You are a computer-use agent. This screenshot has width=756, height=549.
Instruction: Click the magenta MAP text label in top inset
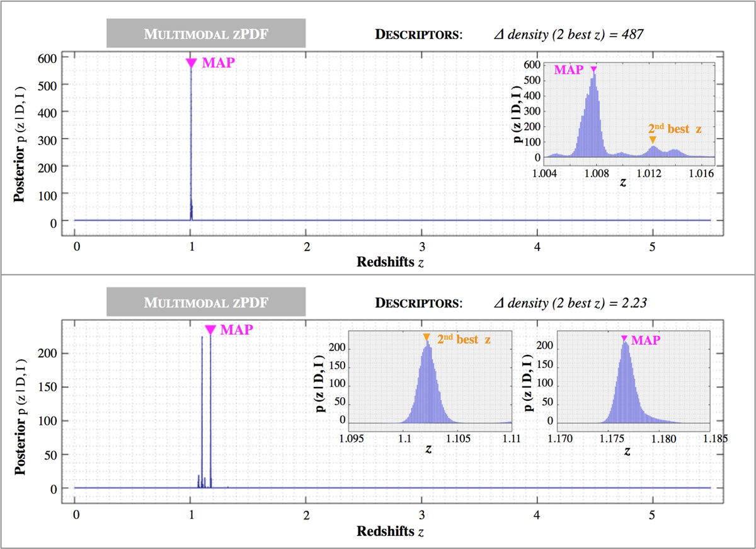[x=568, y=70]
